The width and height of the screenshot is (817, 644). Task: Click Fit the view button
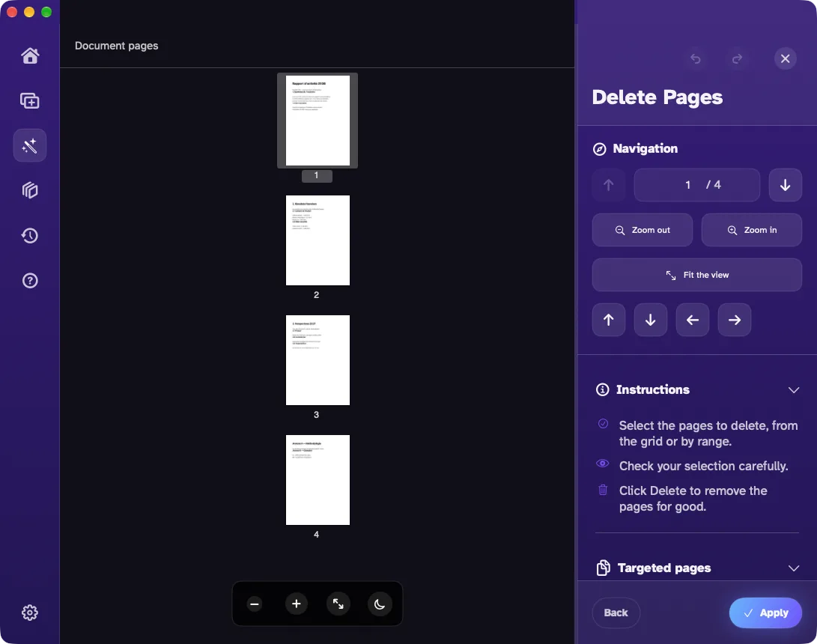[x=697, y=275]
